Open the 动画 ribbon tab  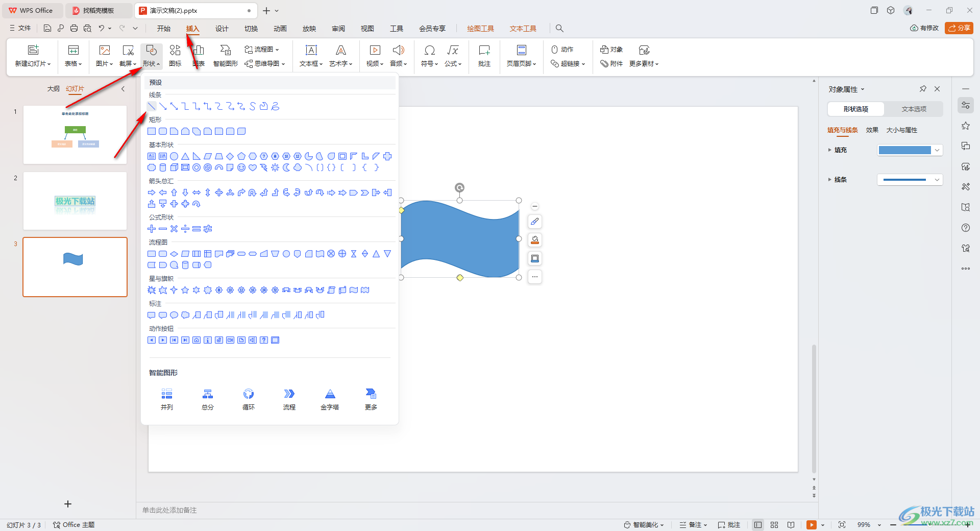tap(280, 29)
